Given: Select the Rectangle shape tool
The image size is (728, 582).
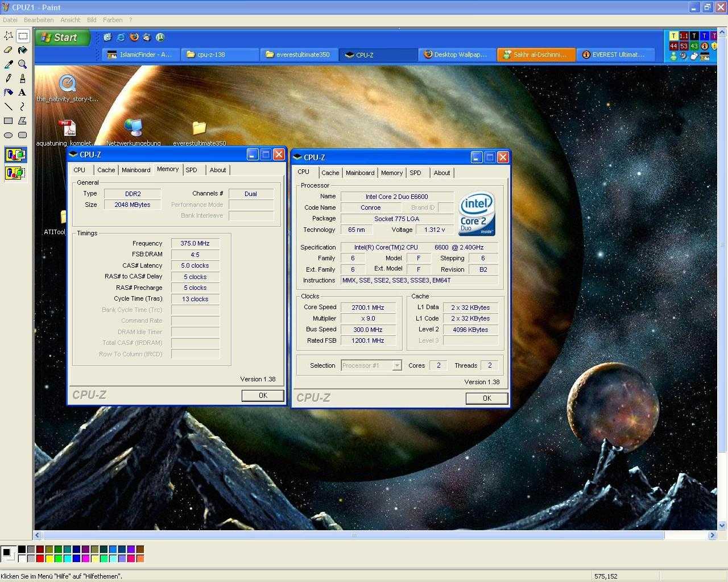Looking at the screenshot, I should click(9, 120).
